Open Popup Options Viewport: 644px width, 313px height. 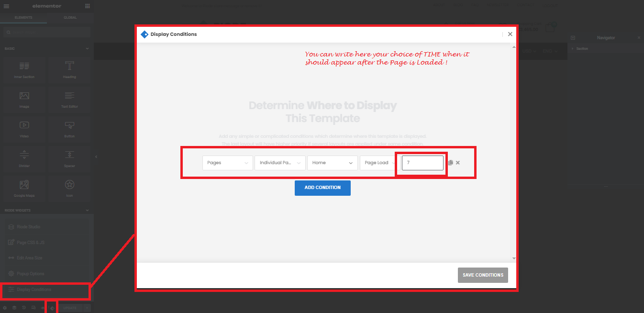click(x=47, y=274)
